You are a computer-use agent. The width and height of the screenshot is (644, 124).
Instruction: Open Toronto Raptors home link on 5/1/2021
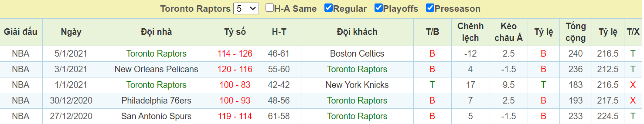click(x=156, y=53)
